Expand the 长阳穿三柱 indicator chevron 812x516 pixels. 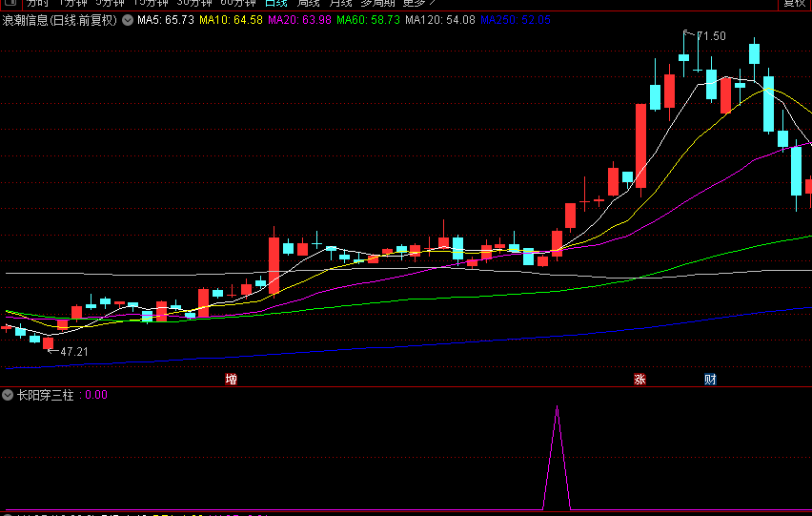coord(8,395)
